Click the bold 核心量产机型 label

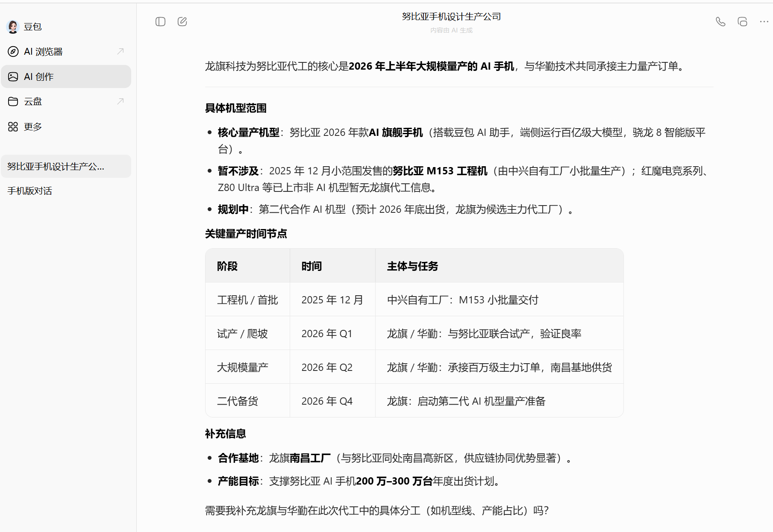pos(248,132)
